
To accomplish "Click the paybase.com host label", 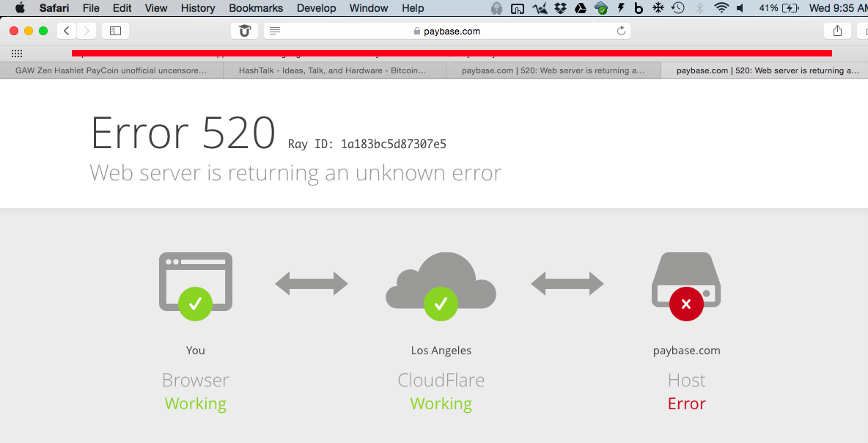I will (x=686, y=350).
